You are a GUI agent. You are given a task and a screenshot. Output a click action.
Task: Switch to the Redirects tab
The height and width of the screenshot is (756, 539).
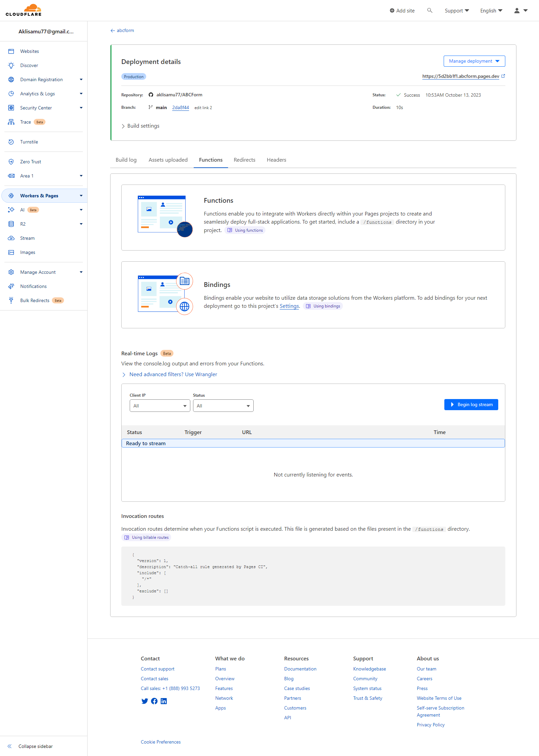pos(245,160)
